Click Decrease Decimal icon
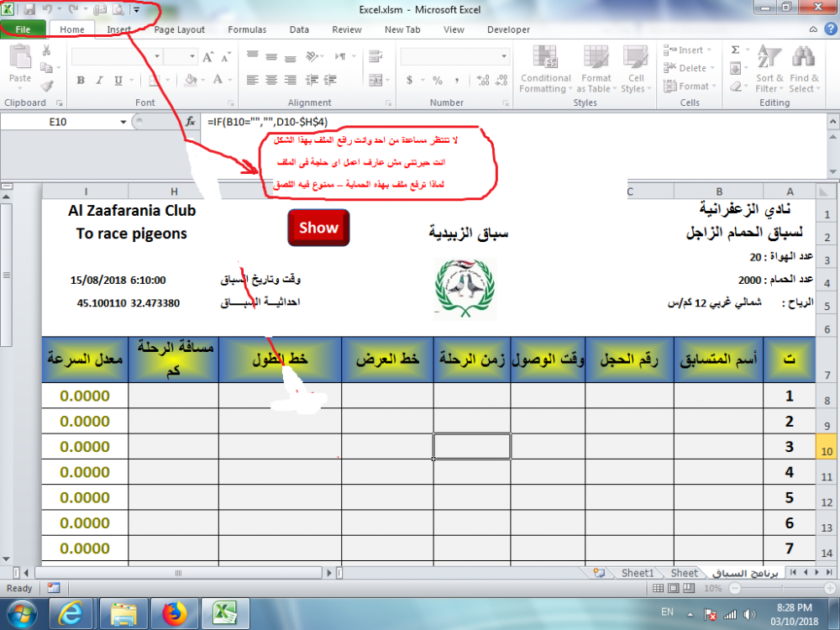The width and height of the screenshot is (840, 630). pos(501,81)
